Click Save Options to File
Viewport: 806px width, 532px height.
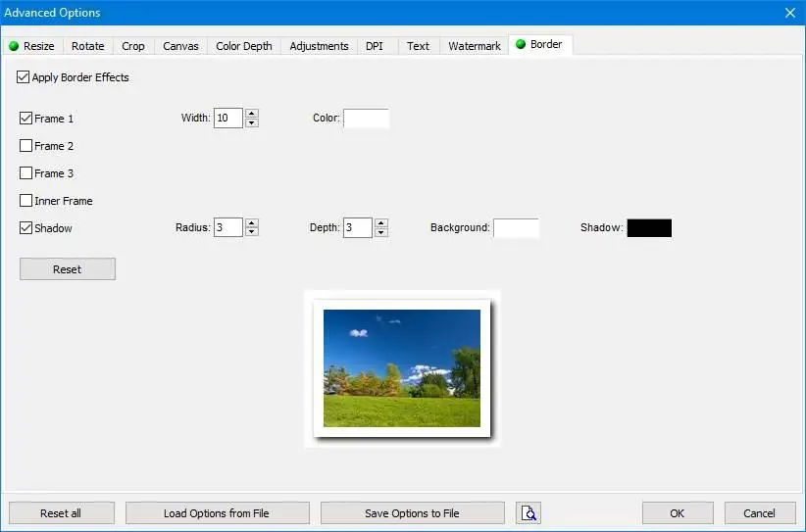pos(412,513)
